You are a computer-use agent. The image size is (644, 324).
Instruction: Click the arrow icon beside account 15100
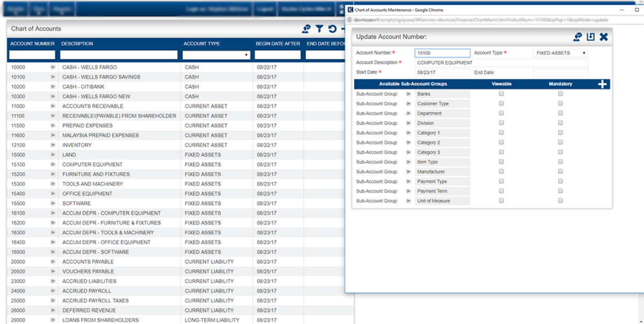coord(53,165)
